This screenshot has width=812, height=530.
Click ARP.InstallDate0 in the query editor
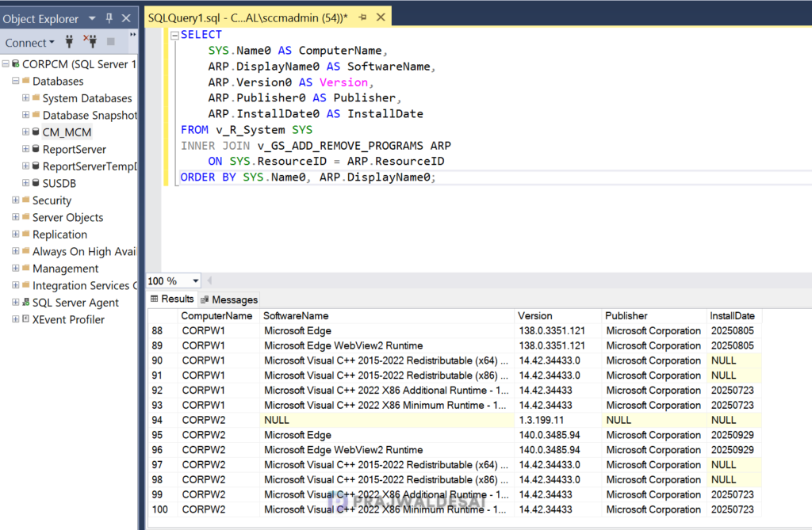[263, 114]
